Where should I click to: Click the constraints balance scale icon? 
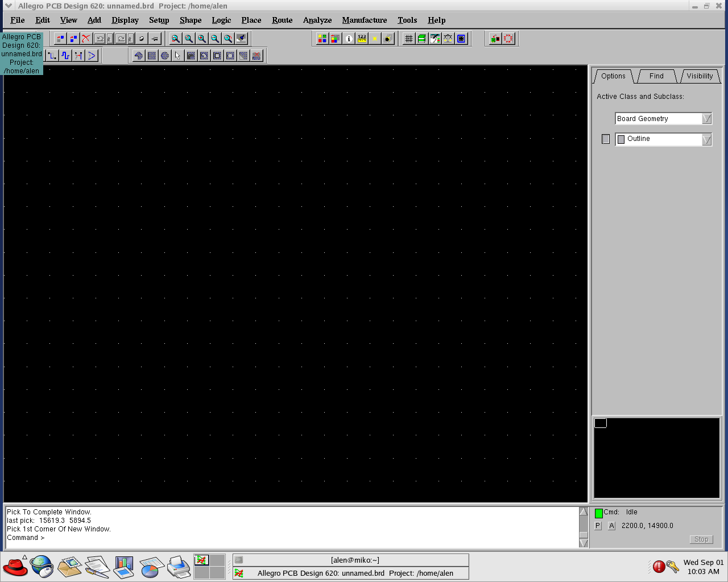click(448, 39)
